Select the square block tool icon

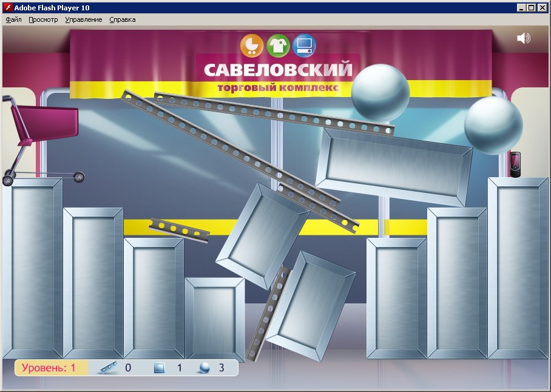pos(159,368)
